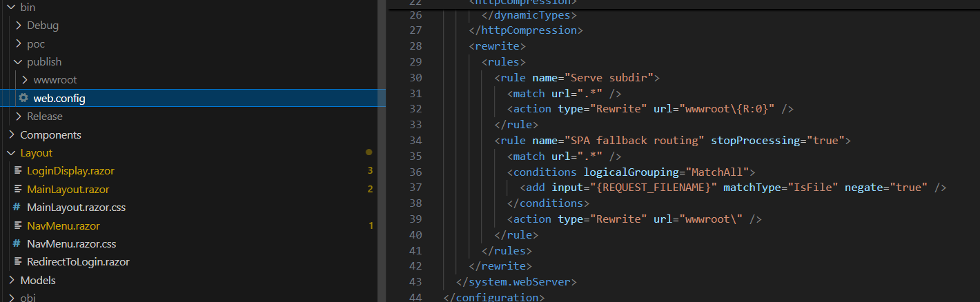Click the hash icon of NavMenu.razor.css
The width and height of the screenshot is (980, 302).
click(17, 243)
